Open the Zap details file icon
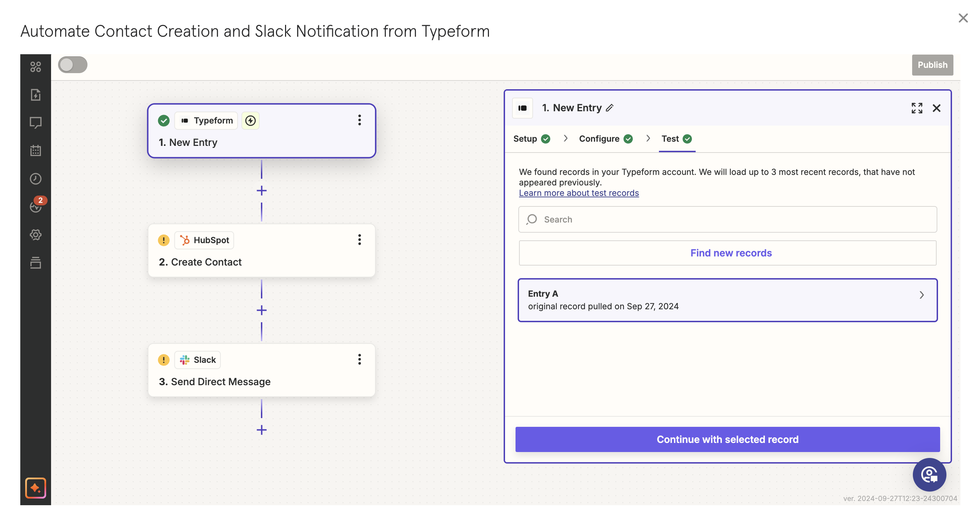This screenshot has height=508, width=980. pyautogui.click(x=35, y=94)
